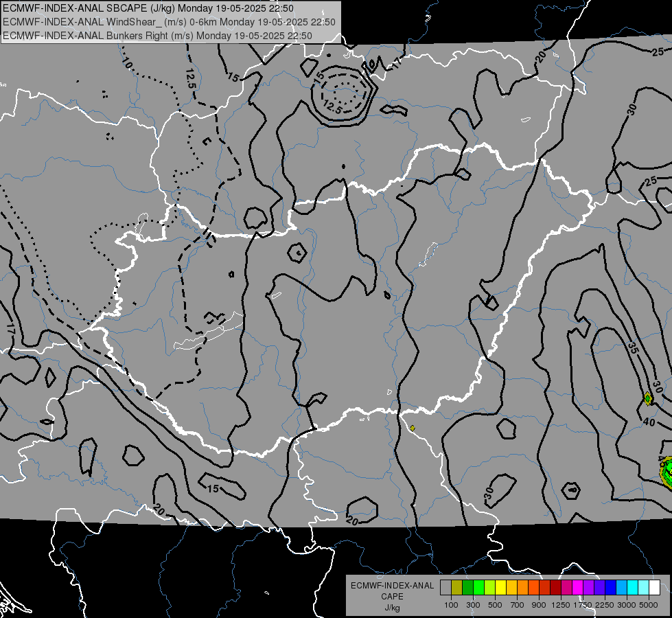672x618 pixels.
Task: Select the olive swatch in the CAPE legend
Action: tap(456, 587)
